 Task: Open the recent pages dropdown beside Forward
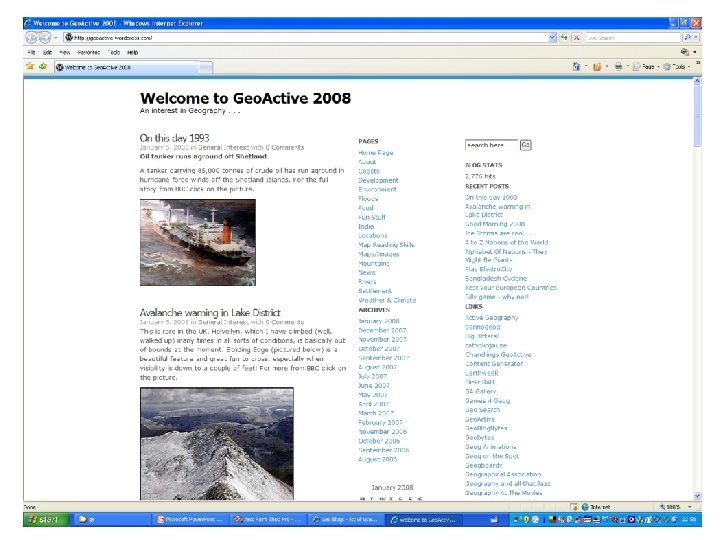[x=56, y=38]
